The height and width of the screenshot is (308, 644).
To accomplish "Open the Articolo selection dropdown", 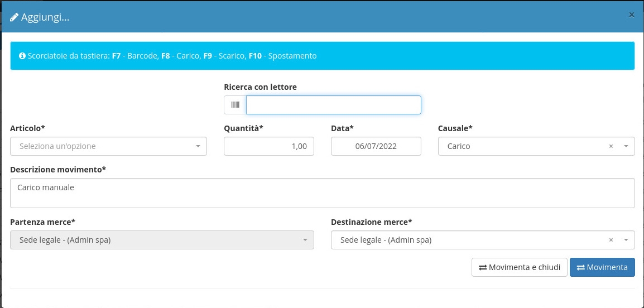I will point(108,146).
